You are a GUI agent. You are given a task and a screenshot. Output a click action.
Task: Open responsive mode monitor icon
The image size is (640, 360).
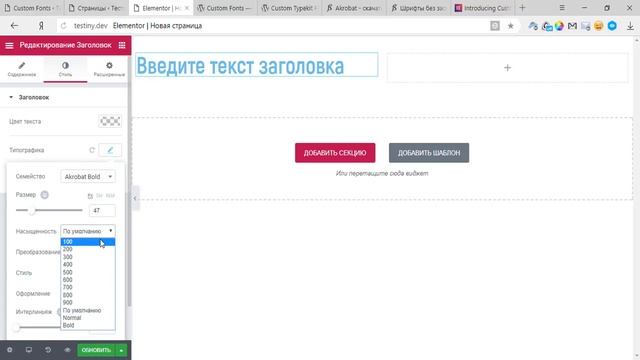29,350
